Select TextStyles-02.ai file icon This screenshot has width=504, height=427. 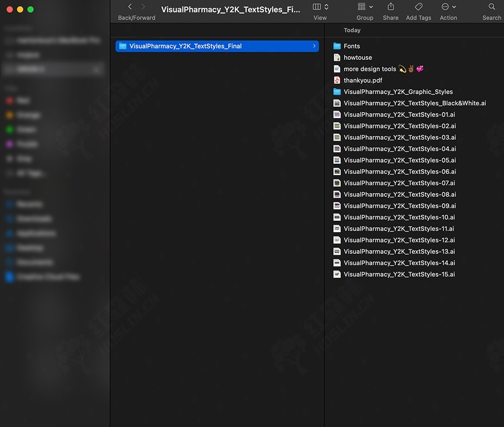337,126
